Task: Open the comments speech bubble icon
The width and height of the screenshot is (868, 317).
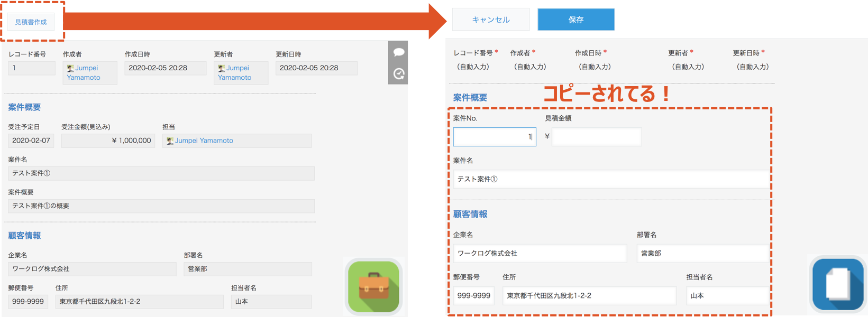Action: (399, 52)
